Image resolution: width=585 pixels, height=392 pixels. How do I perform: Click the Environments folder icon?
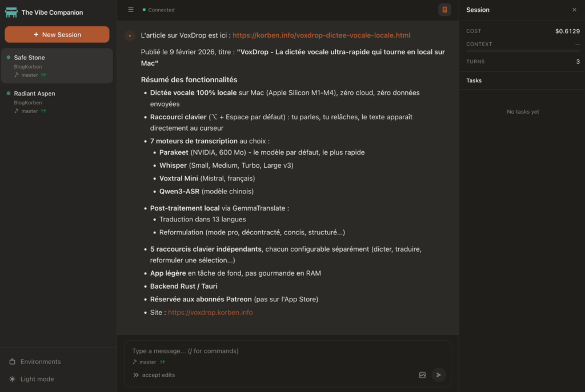[x=13, y=362]
